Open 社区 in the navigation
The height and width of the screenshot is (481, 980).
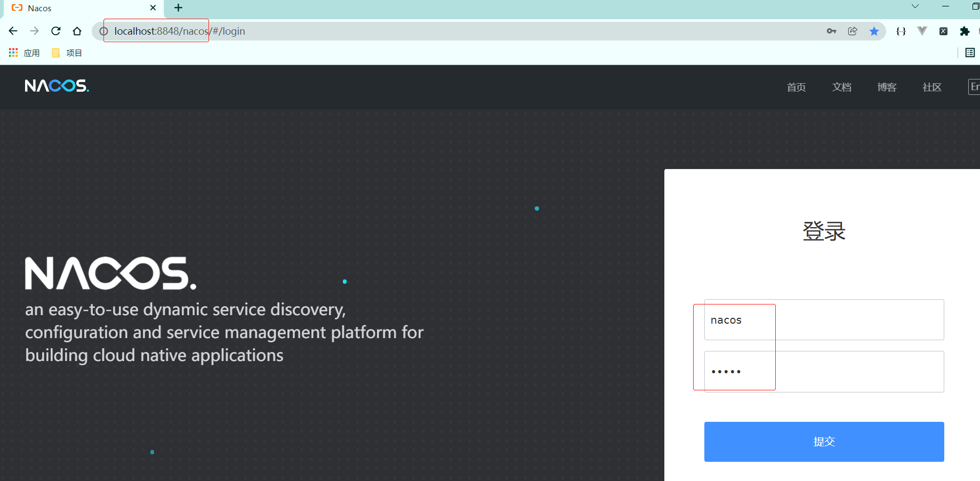pyautogui.click(x=932, y=87)
